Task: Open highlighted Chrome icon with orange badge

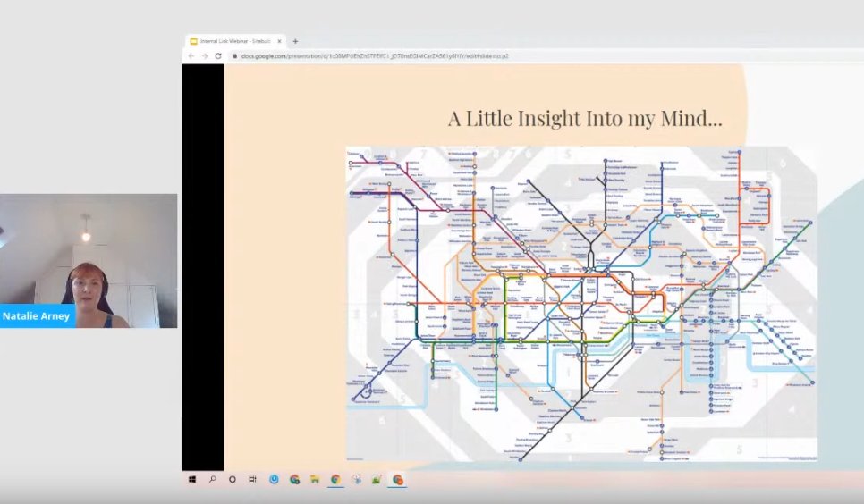Action: [397, 480]
